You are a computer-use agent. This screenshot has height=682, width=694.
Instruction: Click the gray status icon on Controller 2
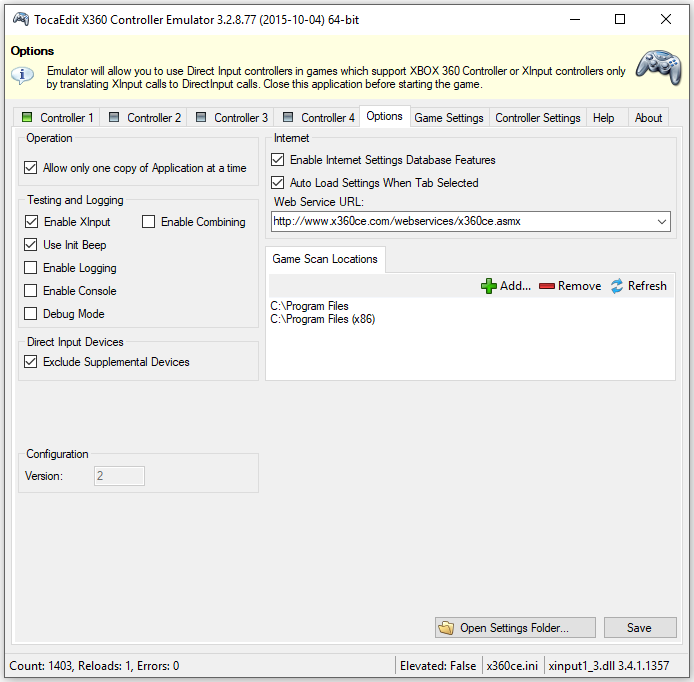point(114,117)
